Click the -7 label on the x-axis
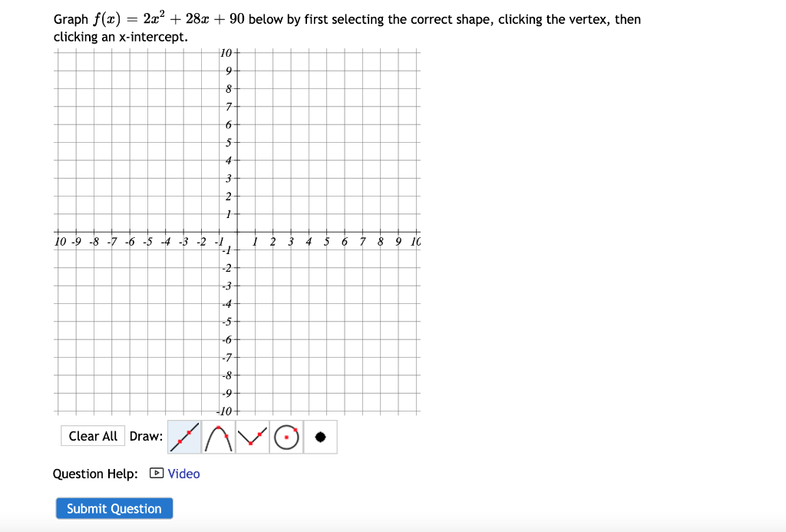 tap(113, 242)
